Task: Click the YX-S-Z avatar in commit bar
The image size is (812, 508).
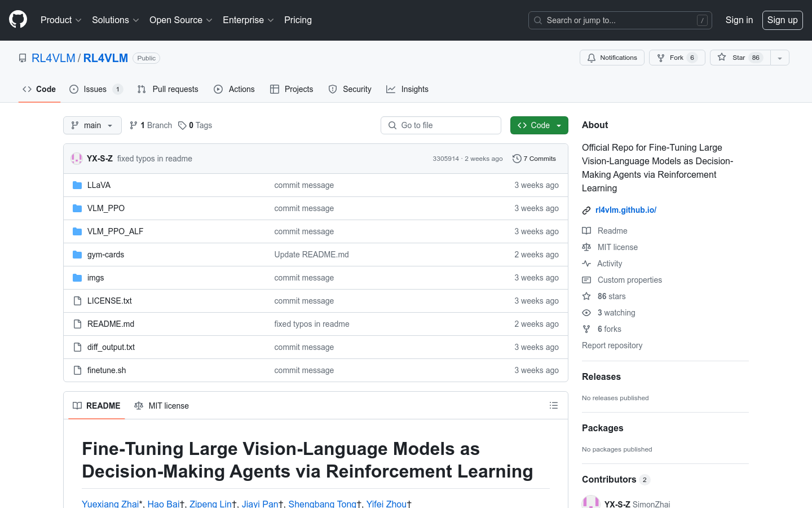Action: tap(77, 159)
